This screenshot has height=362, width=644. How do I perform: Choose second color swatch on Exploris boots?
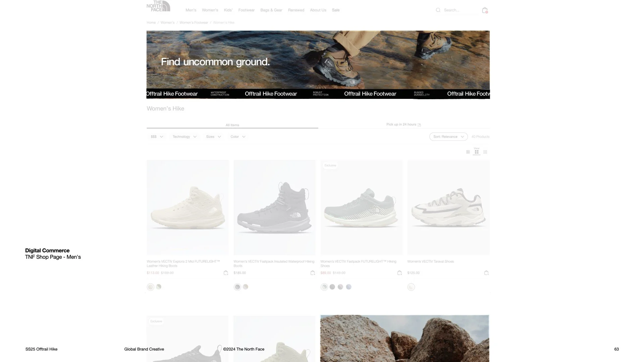click(x=159, y=287)
